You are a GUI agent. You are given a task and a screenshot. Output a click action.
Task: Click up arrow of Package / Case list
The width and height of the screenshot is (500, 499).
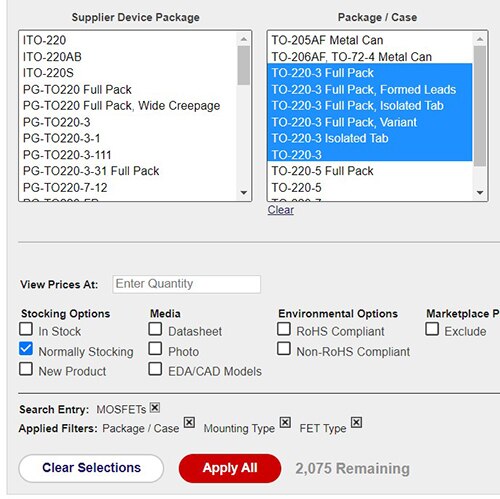click(x=480, y=39)
